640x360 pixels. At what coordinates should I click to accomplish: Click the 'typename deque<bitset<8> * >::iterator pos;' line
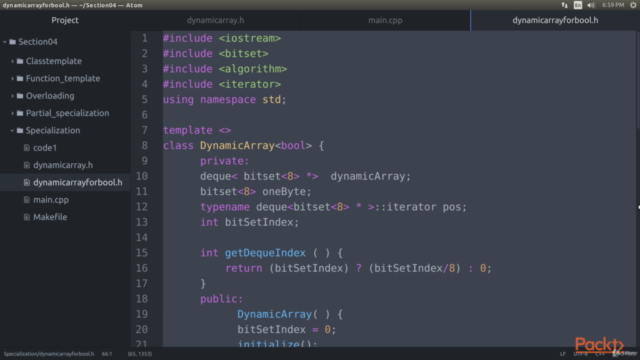(333, 207)
